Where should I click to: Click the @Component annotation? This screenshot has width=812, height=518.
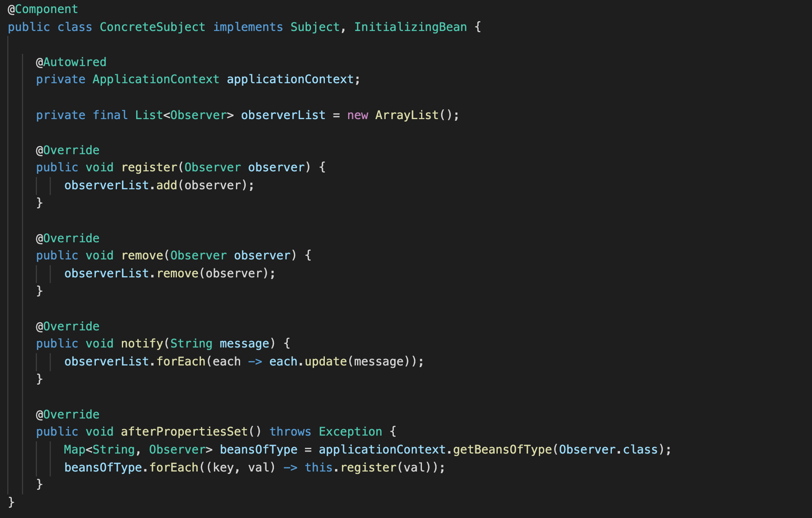pos(43,9)
